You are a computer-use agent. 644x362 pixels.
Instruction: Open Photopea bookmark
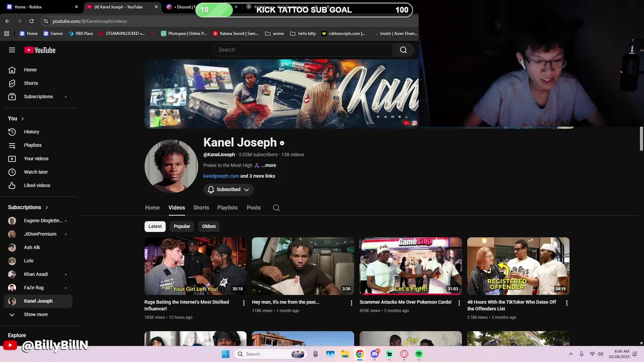coord(184,34)
